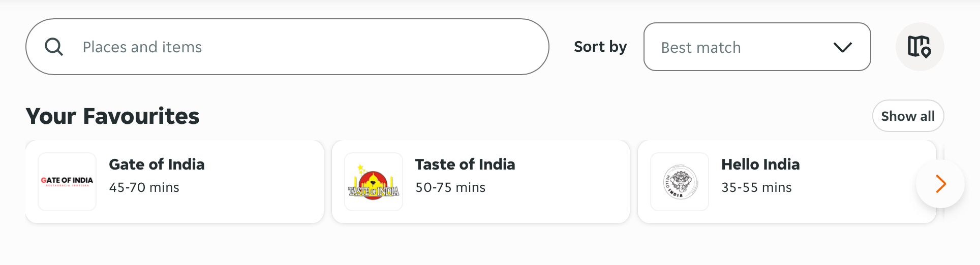Click Gate of India 45-70 mins delivery time
The width and height of the screenshot is (980, 265).
pos(144,187)
